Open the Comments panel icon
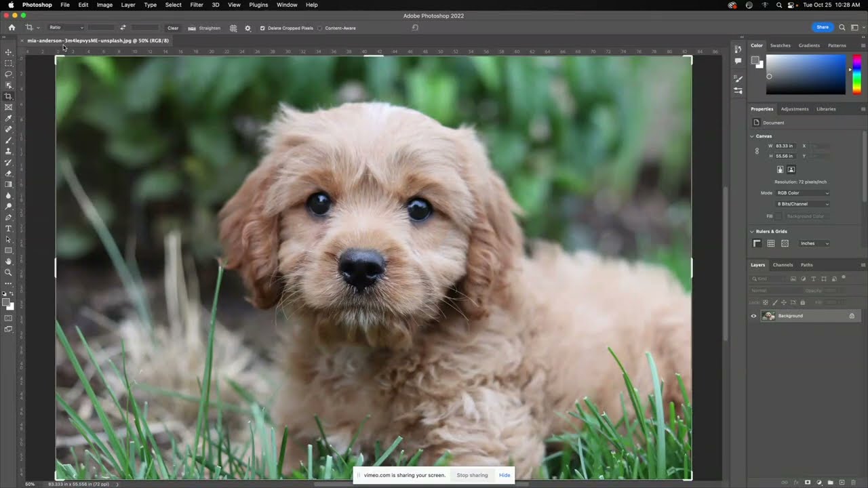This screenshot has height=488, width=868. point(738,61)
